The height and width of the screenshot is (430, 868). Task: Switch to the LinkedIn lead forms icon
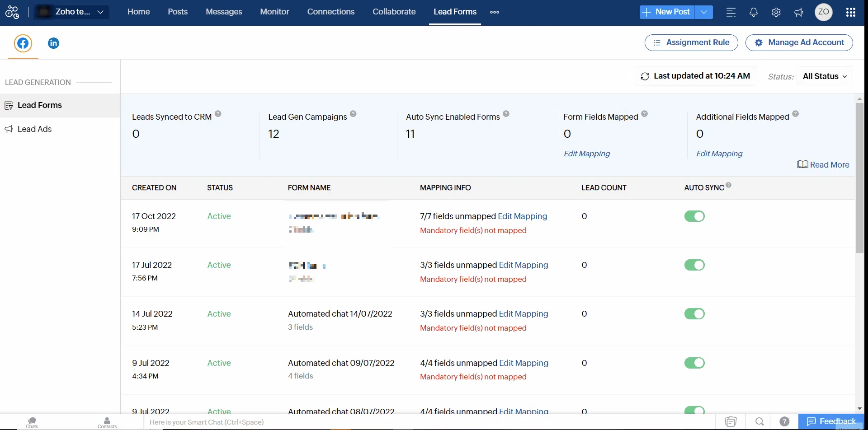coord(53,43)
